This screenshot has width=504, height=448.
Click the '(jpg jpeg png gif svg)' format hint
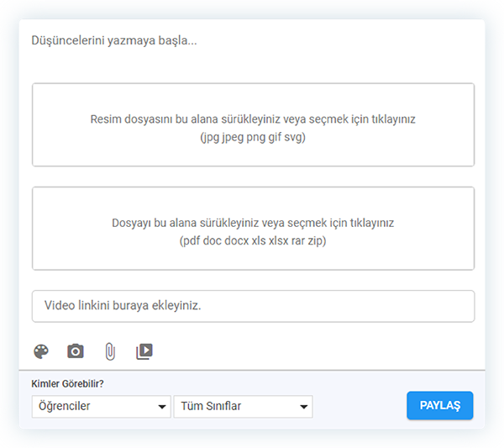coord(253,136)
